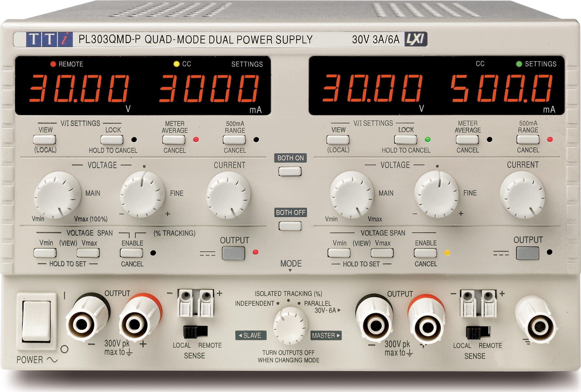Click the left channel CURRENT knob

tap(229, 195)
